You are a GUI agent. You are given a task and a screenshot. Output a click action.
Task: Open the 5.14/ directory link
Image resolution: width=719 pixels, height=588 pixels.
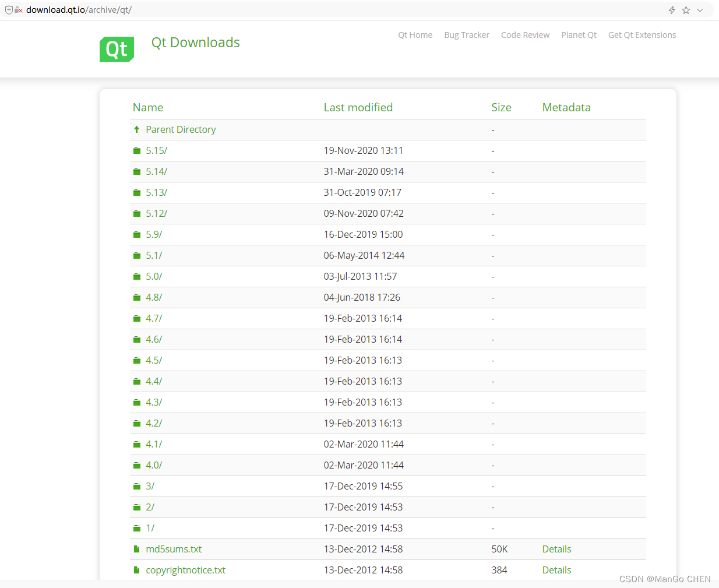click(156, 171)
